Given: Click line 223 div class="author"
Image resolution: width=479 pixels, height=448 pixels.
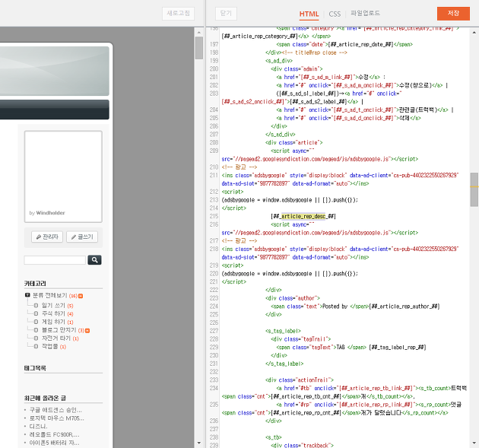Looking at the screenshot, I should (293, 298).
